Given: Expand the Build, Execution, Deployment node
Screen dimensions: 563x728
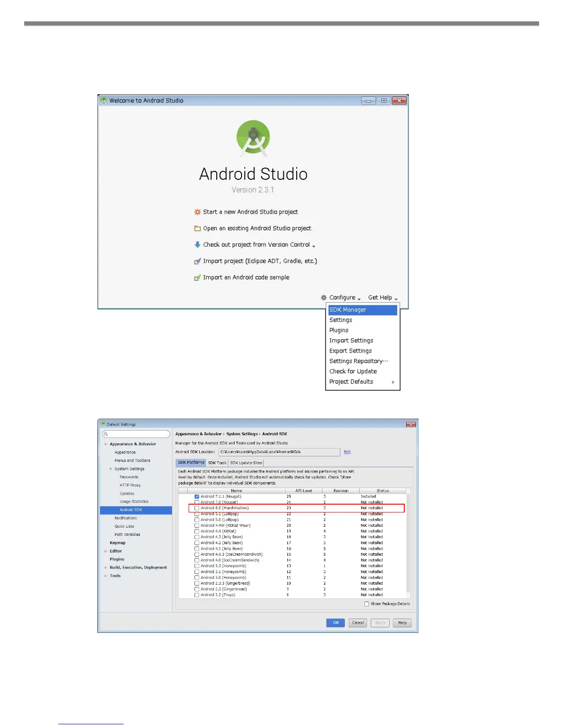Looking at the screenshot, I should [x=106, y=568].
